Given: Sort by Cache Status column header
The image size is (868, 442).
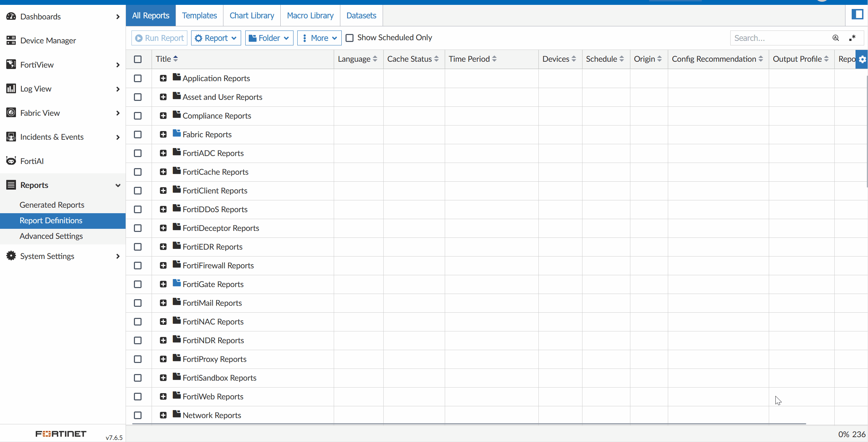Looking at the screenshot, I should (413, 59).
